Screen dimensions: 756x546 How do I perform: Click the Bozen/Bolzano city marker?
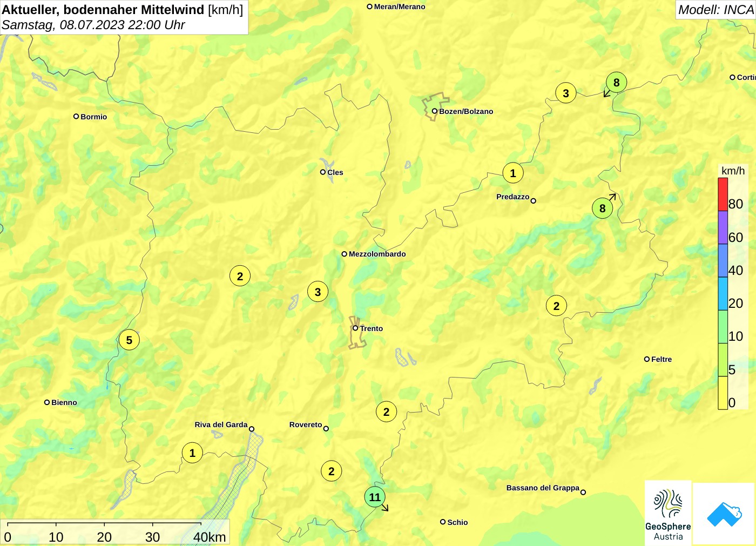pos(434,111)
